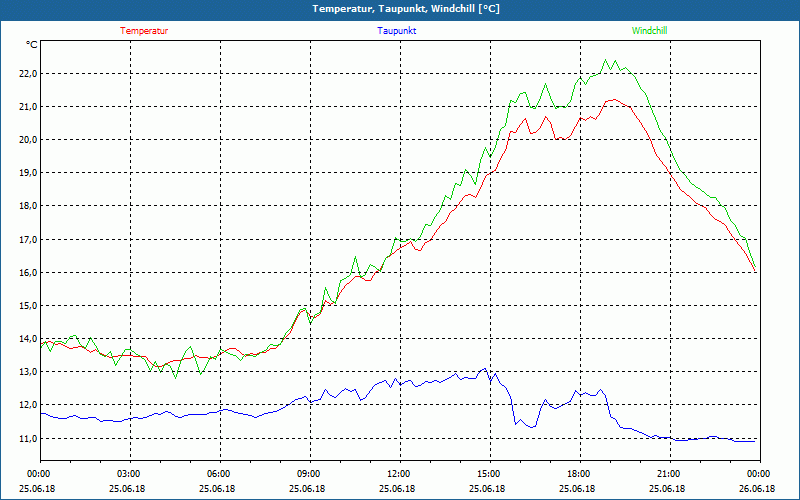Click the chart title Temperatur, Taupunkt, Windchill

point(406,9)
